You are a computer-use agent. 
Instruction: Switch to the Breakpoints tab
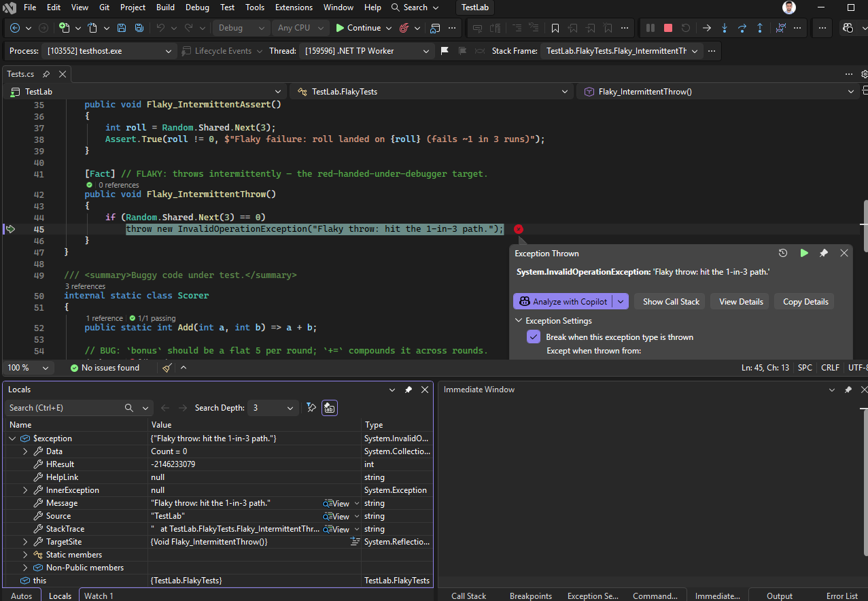(x=531, y=596)
